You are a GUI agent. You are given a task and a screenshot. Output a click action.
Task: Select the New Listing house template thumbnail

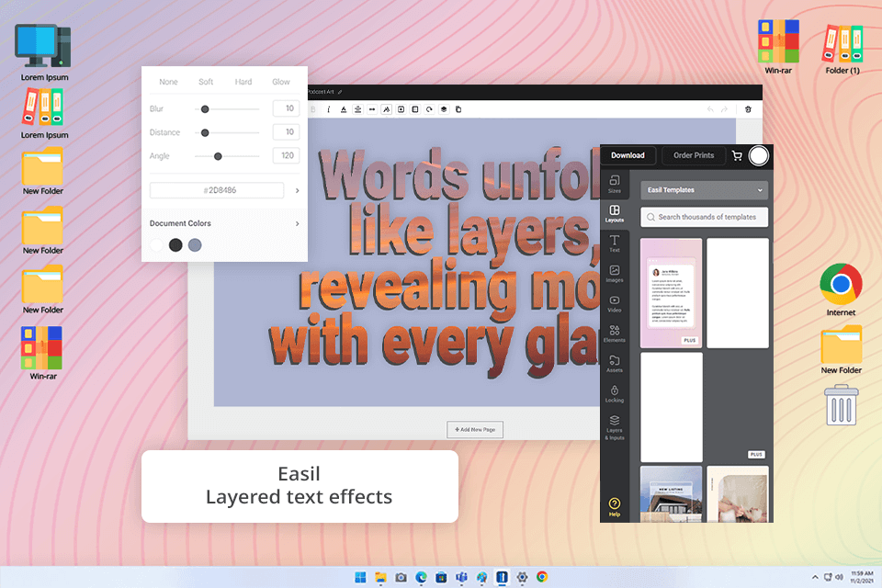coord(671,494)
